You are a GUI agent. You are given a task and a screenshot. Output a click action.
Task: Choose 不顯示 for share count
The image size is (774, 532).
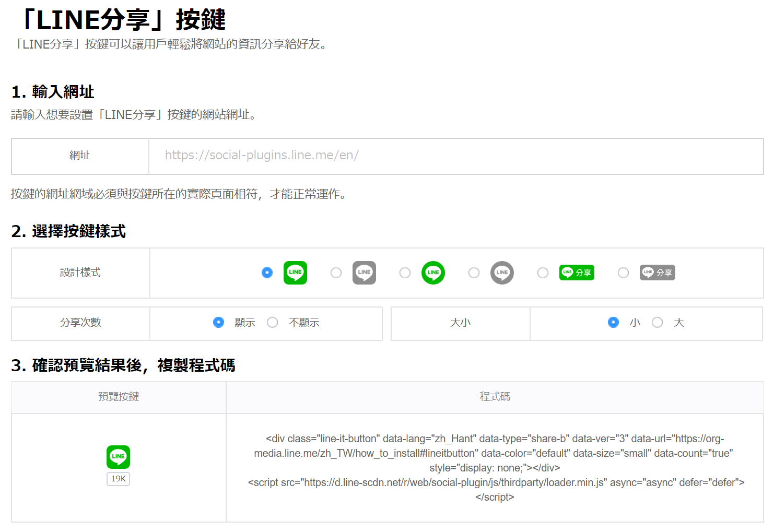[x=272, y=323]
